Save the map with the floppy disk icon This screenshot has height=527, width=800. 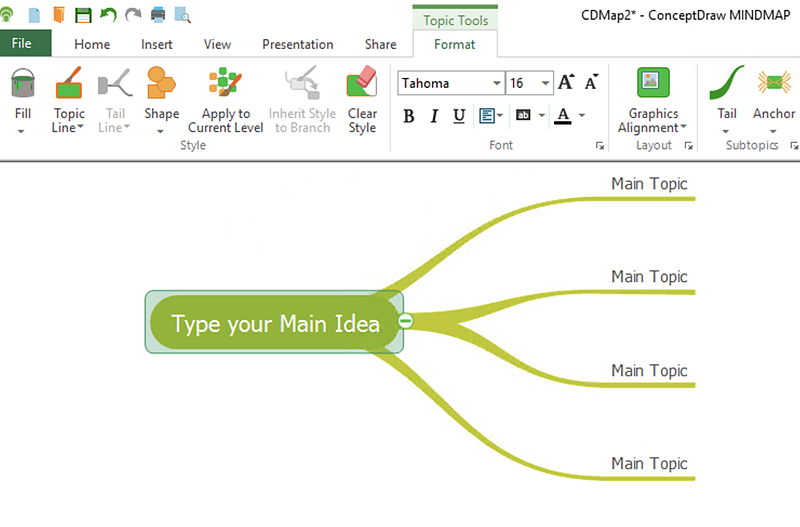pos(83,15)
